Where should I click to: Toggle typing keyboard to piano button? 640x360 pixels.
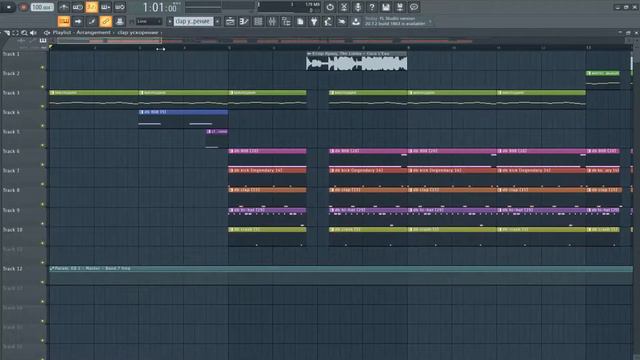[64, 21]
